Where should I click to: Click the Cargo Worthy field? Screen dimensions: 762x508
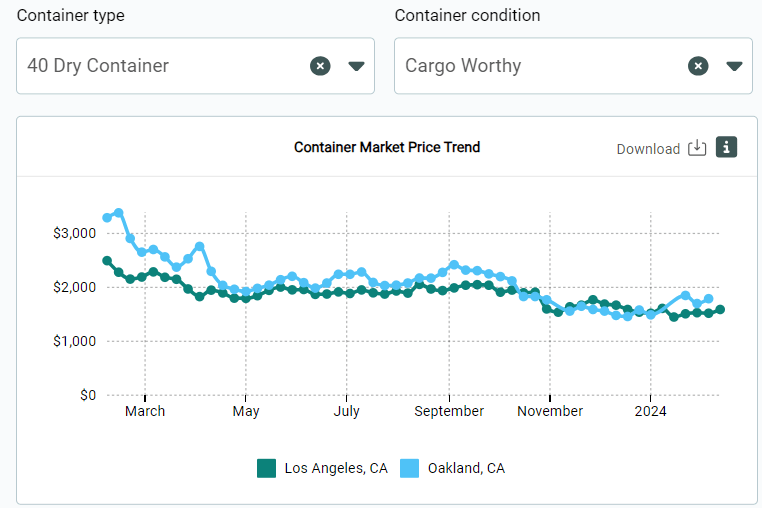click(573, 66)
